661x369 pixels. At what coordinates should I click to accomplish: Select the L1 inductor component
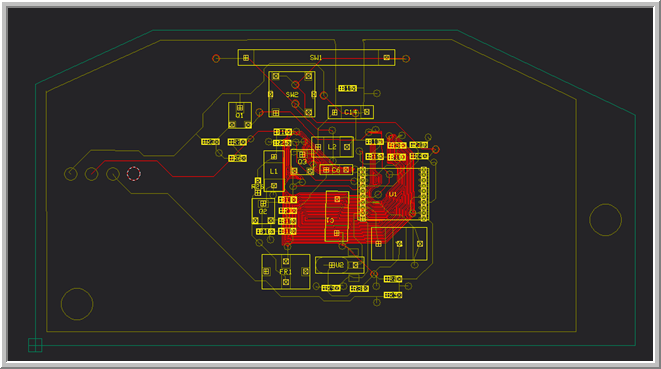(x=274, y=171)
